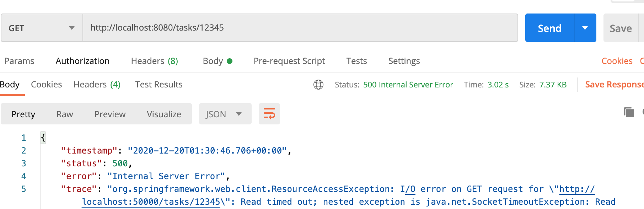Click the request URL input field
This screenshot has width=644, height=209.
[300, 28]
